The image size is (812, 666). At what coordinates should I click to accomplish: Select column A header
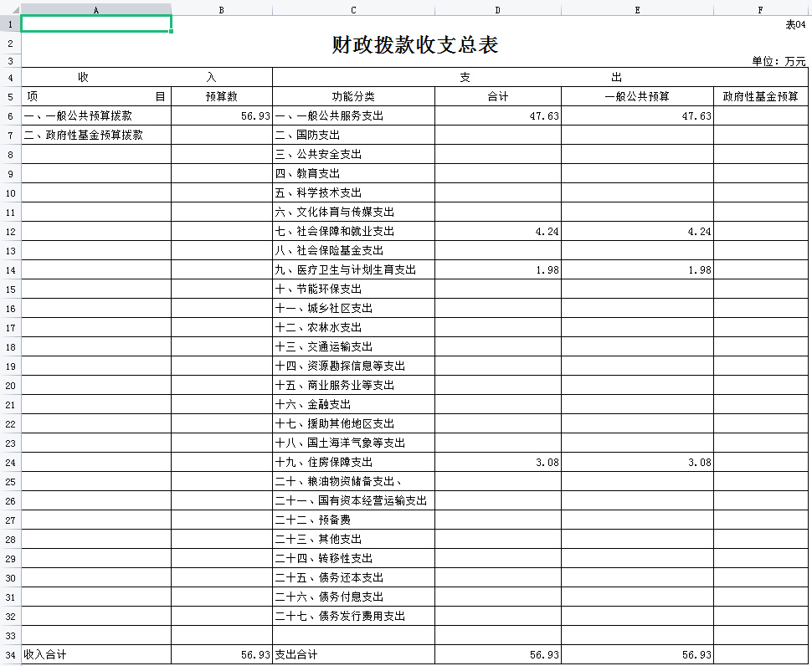96,10
